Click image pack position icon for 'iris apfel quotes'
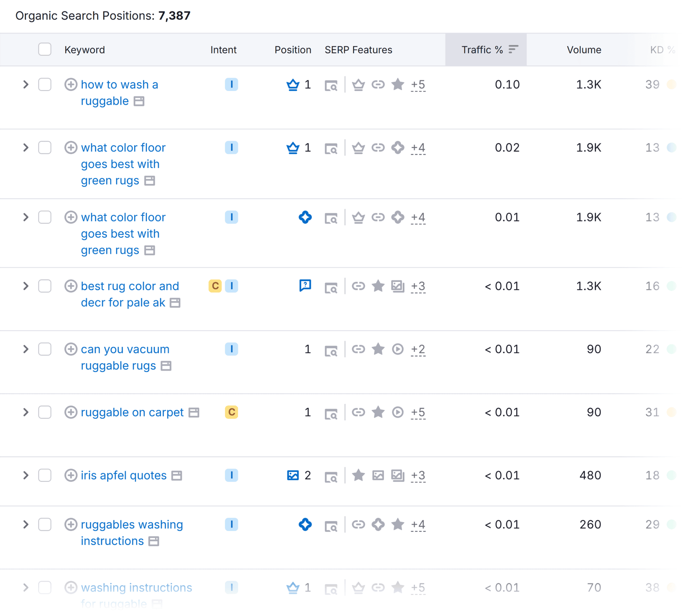The width and height of the screenshot is (687, 616). point(293,475)
